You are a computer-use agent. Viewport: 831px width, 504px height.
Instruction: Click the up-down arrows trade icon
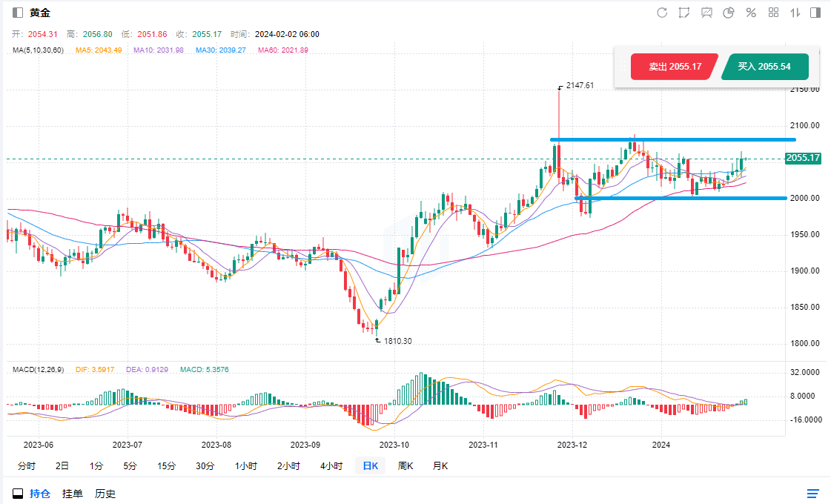[x=795, y=13]
